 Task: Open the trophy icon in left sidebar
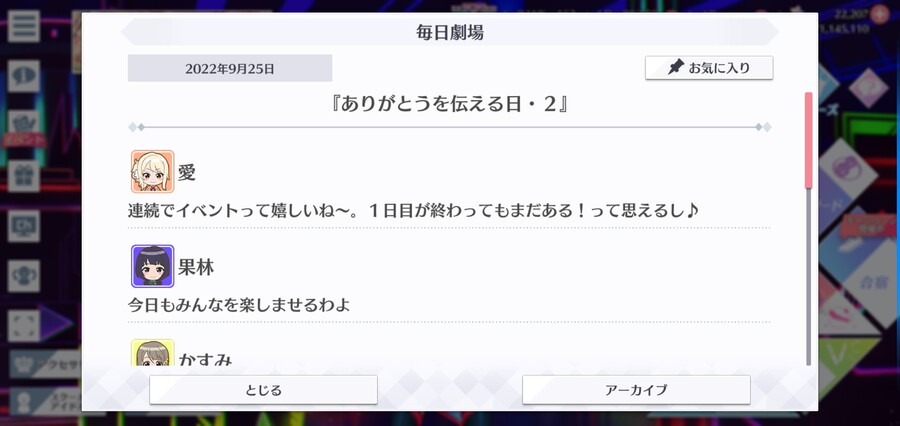(24, 276)
